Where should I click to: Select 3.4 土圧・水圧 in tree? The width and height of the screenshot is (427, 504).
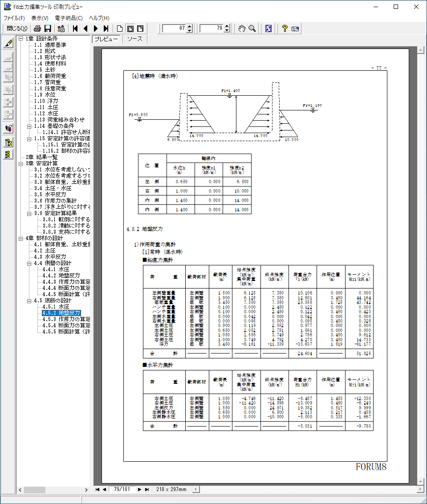53,188
